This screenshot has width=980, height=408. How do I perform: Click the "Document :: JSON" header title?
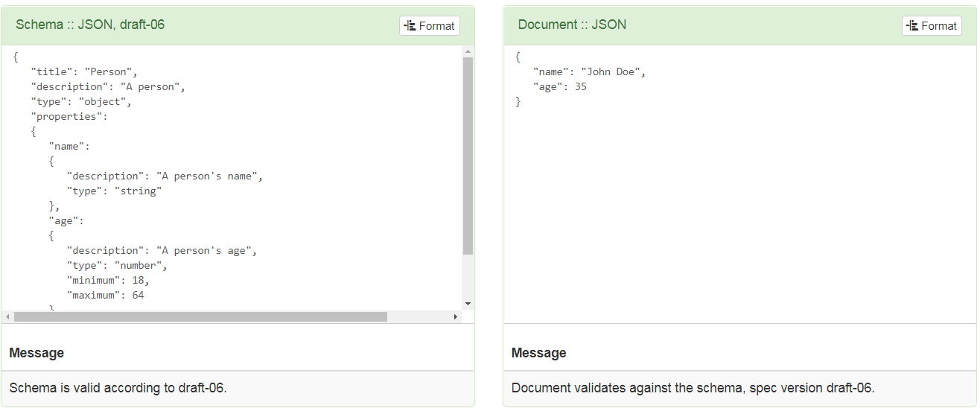coord(572,25)
